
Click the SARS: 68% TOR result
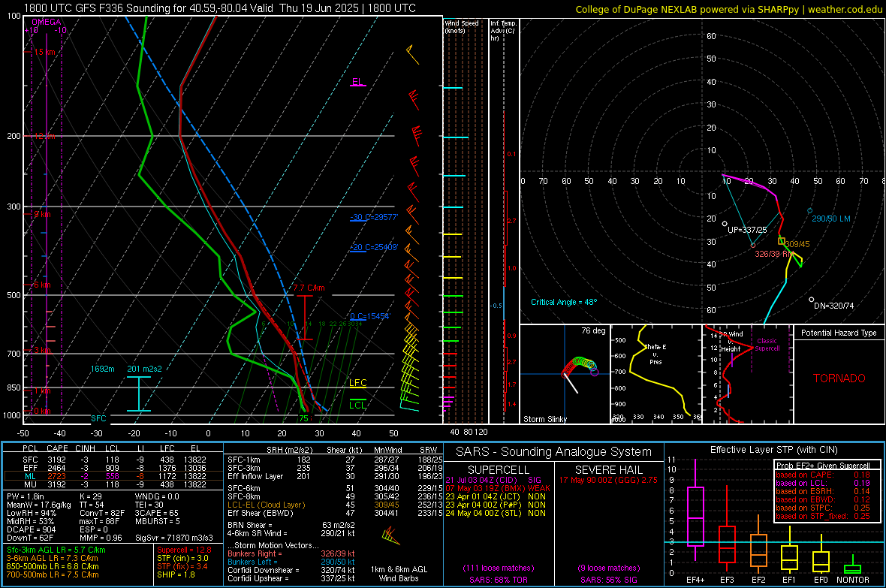pos(499,580)
